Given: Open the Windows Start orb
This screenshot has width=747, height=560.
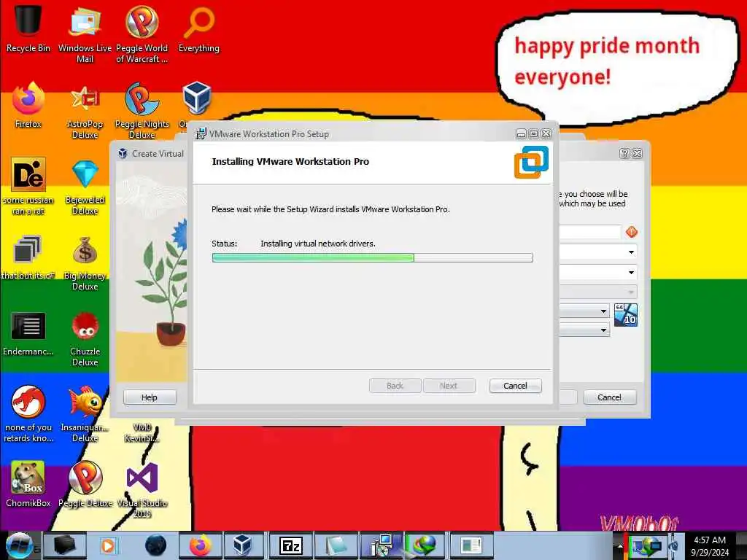Looking at the screenshot, I should pyautogui.click(x=19, y=545).
